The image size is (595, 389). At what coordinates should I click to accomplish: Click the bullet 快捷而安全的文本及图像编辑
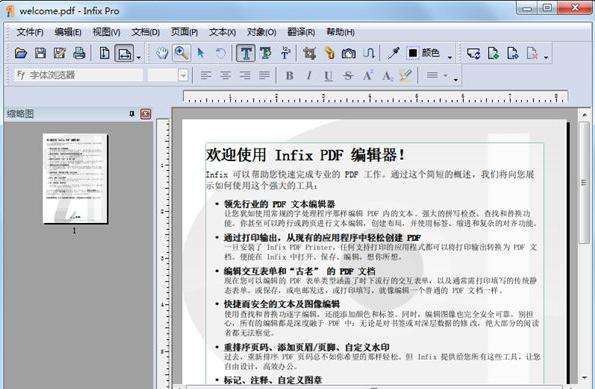pyautogui.click(x=282, y=304)
